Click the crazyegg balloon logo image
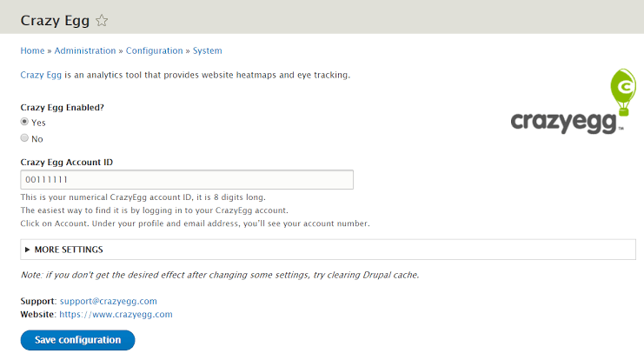 point(574,102)
